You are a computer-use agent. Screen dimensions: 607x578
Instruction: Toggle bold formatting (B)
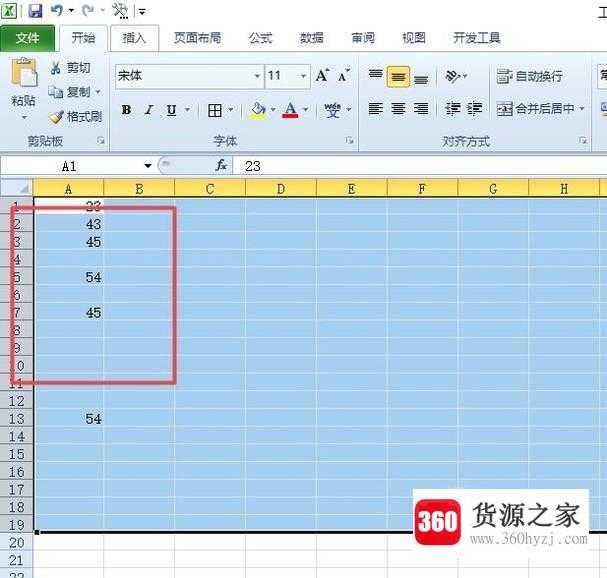[126, 110]
